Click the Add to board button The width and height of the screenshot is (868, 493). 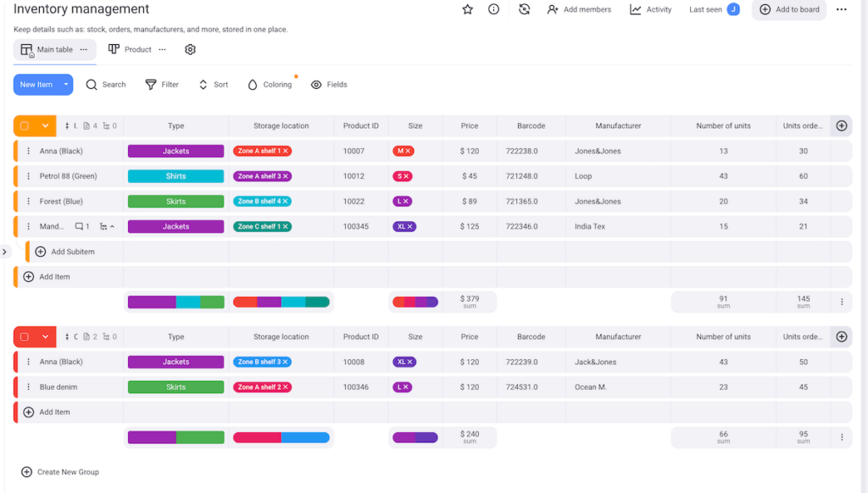(x=787, y=9)
